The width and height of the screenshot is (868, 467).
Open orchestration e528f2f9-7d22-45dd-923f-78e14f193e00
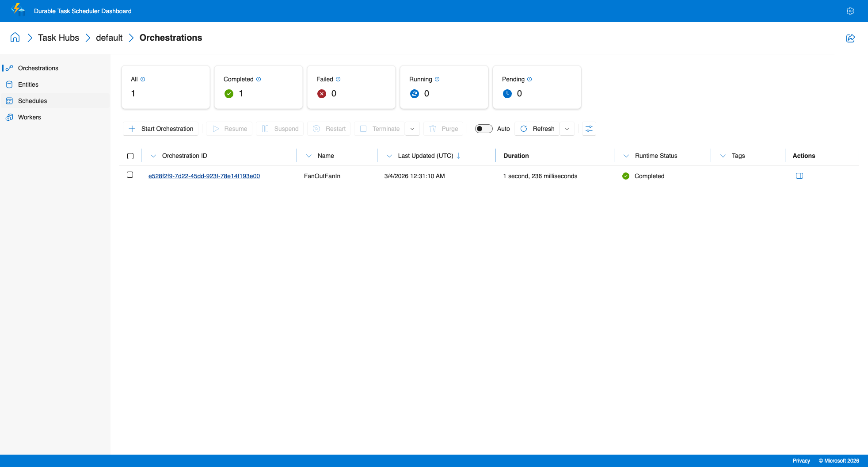click(x=204, y=176)
